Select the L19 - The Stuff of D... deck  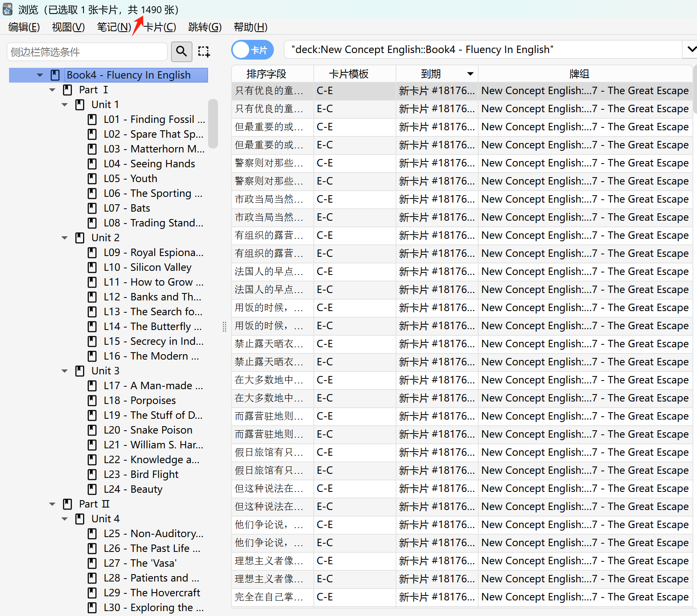coord(153,415)
